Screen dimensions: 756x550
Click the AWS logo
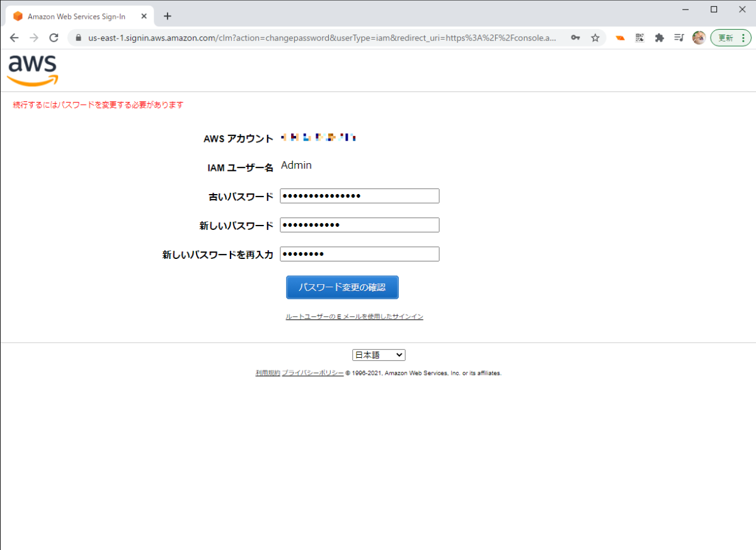pos(33,71)
